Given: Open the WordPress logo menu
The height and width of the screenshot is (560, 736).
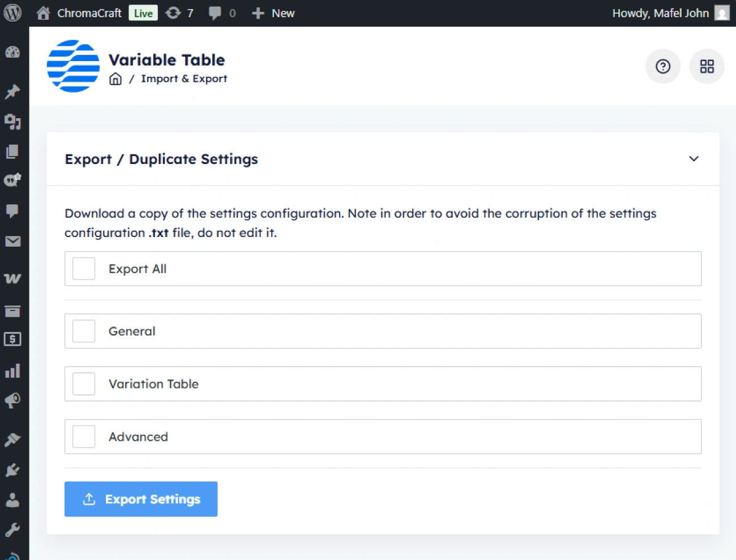Looking at the screenshot, I should (12, 12).
